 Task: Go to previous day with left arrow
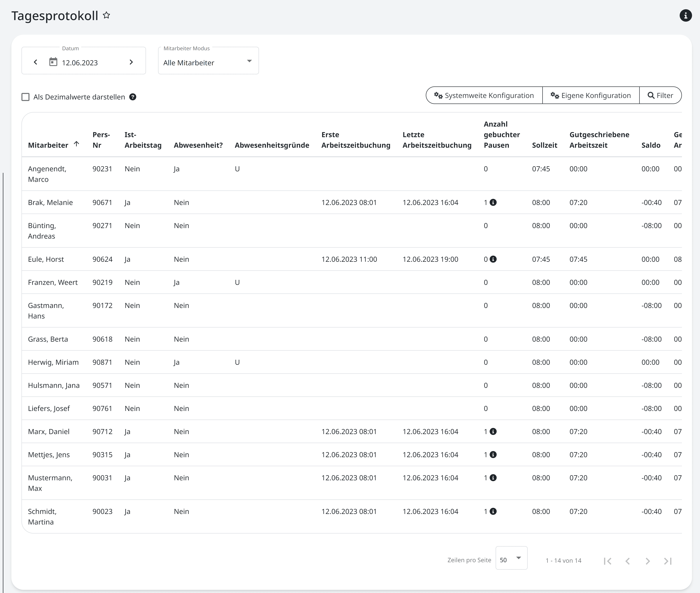coord(36,62)
